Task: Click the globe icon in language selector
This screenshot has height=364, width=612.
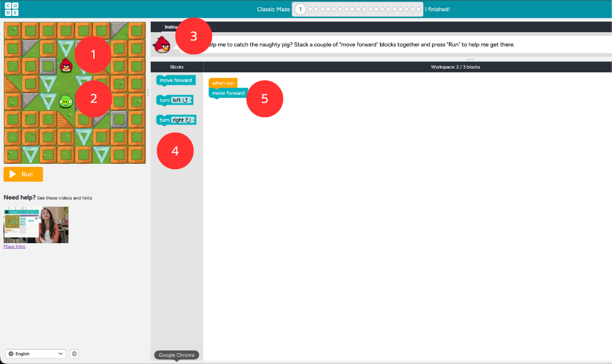Action: click(11, 354)
